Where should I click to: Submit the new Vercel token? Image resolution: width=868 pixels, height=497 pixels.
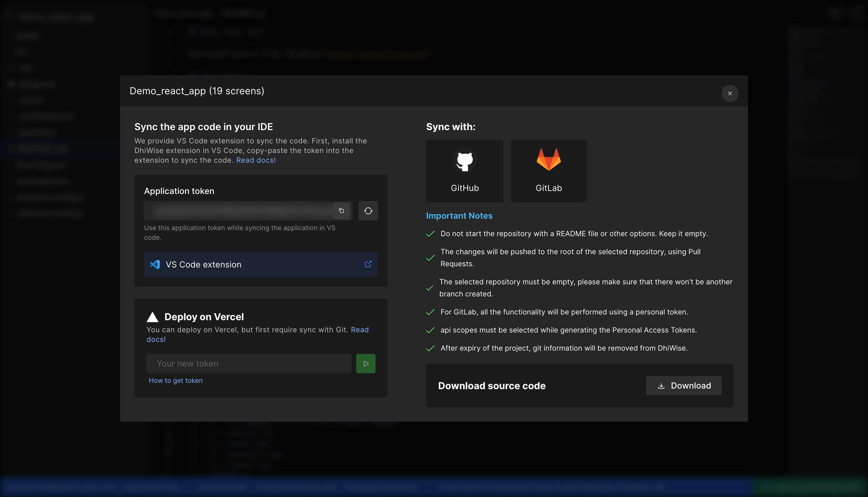(x=366, y=363)
